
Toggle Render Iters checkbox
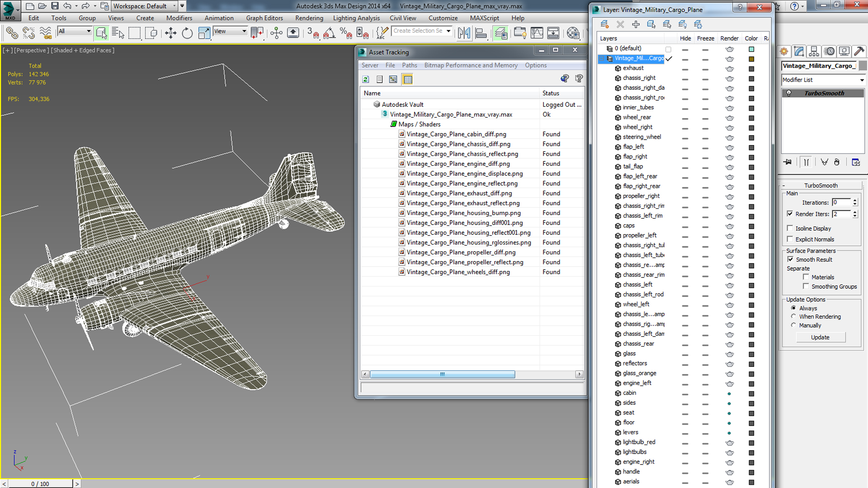point(790,214)
